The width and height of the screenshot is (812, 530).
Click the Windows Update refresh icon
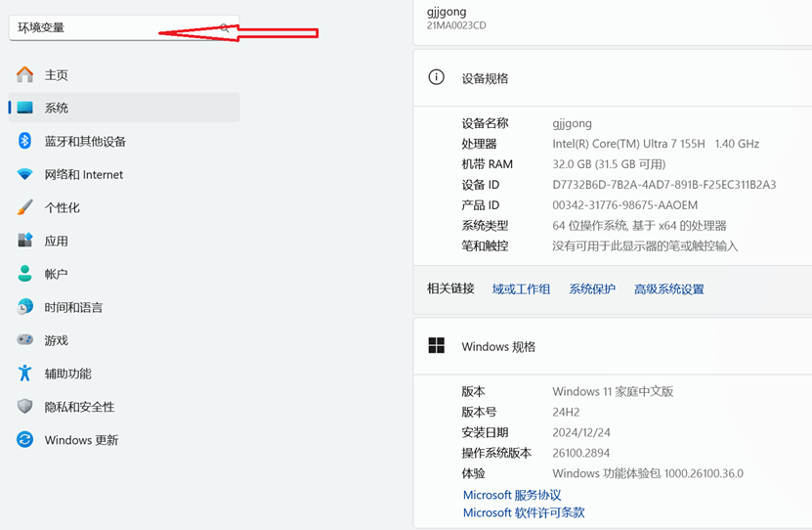tap(24, 439)
